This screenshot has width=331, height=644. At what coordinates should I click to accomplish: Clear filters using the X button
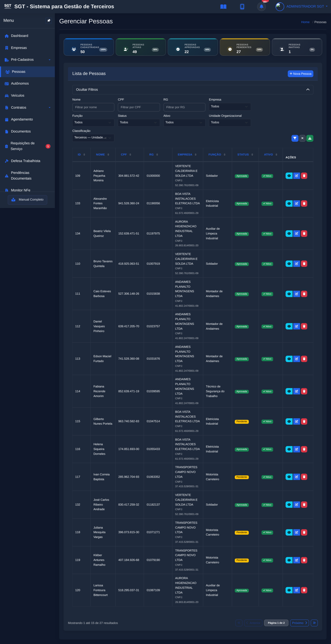302,138
